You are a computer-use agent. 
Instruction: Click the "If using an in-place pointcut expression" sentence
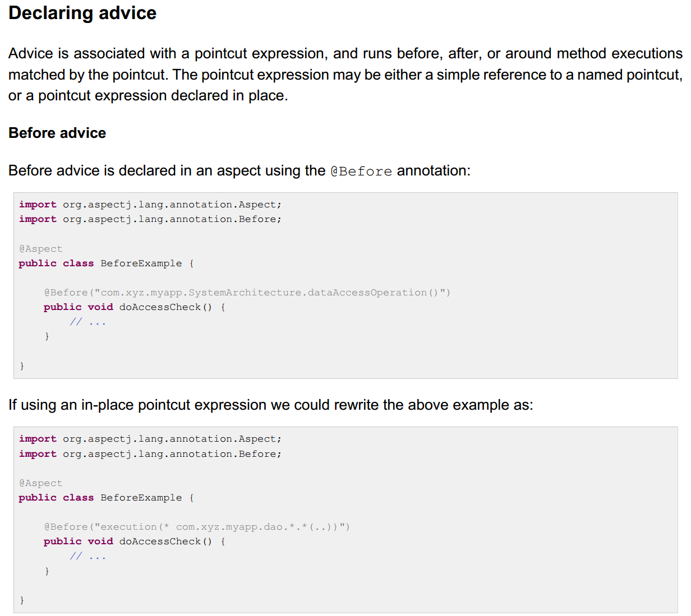(x=270, y=405)
